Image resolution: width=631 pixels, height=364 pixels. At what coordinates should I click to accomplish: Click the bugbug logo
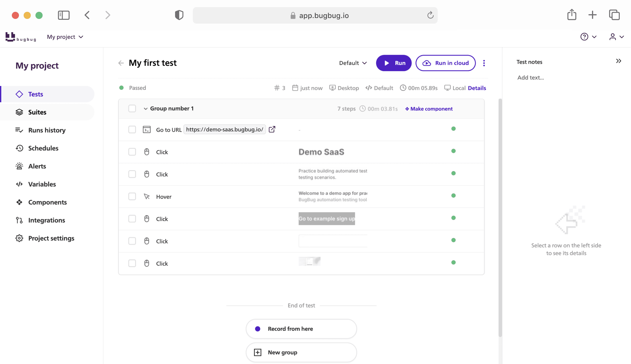pyautogui.click(x=21, y=37)
